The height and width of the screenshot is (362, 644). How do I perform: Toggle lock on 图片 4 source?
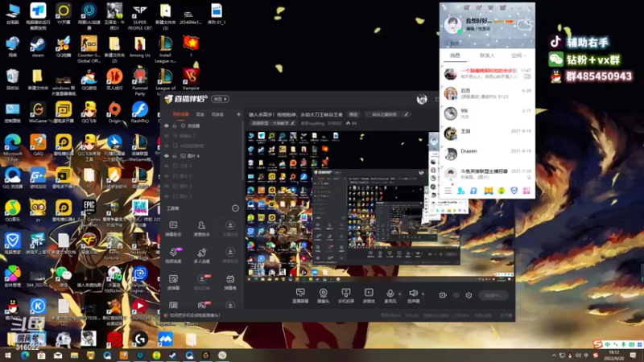pyautogui.click(x=175, y=156)
